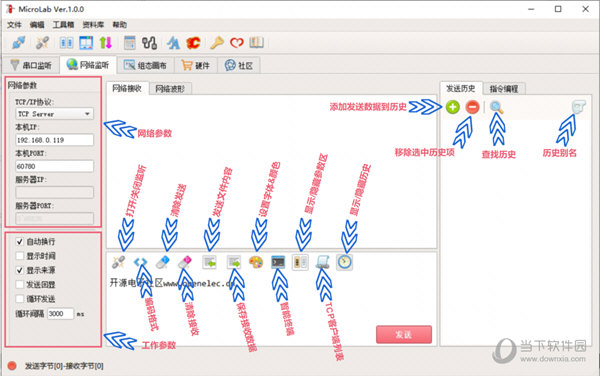Screen dimensions: 600x376
Task: Open the calculator toolbar icon
Action: tap(130, 42)
